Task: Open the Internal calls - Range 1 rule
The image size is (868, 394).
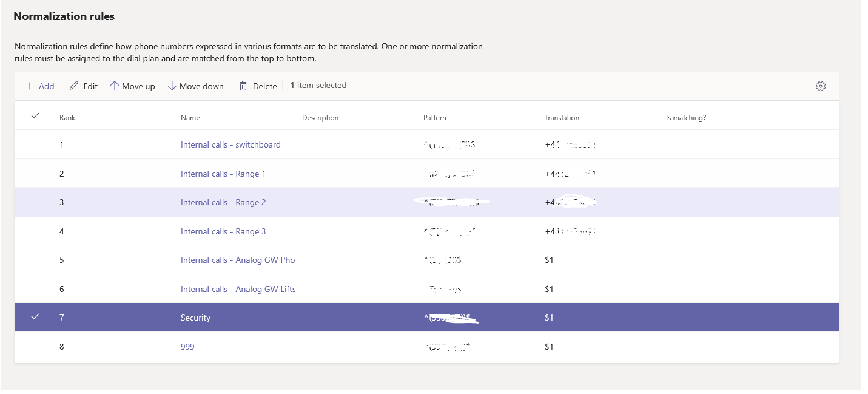Action: 223,173
